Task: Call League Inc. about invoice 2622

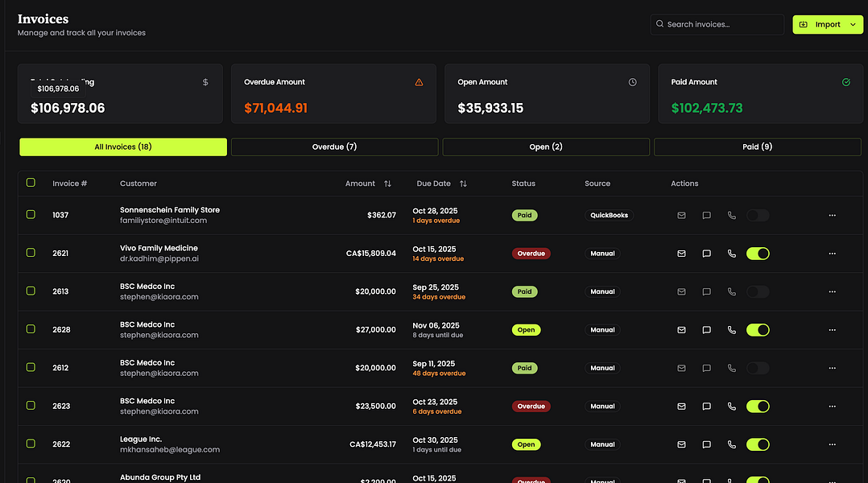Action: click(732, 444)
